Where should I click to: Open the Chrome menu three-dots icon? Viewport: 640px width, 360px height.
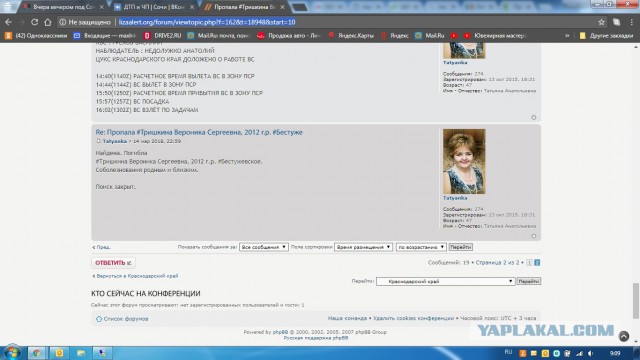(631, 22)
